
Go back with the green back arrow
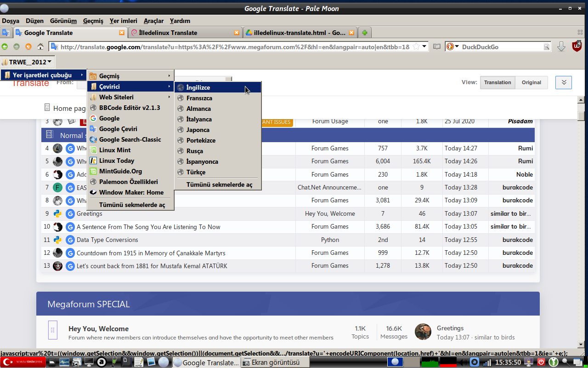click(5, 46)
